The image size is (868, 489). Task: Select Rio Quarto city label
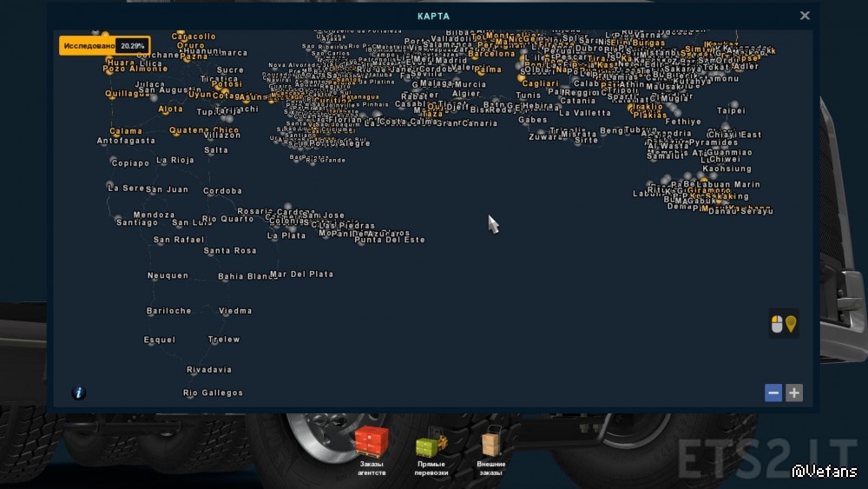227,219
